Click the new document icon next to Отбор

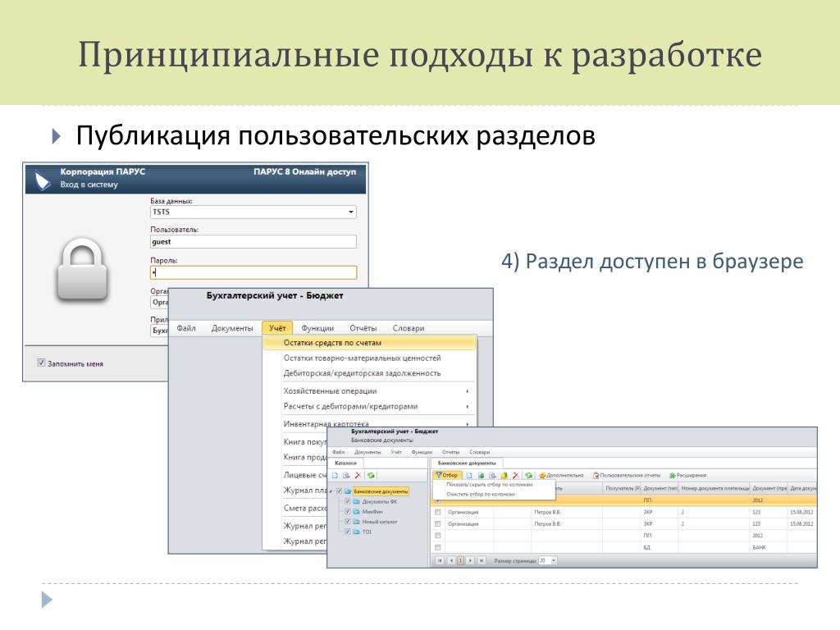tap(469, 475)
